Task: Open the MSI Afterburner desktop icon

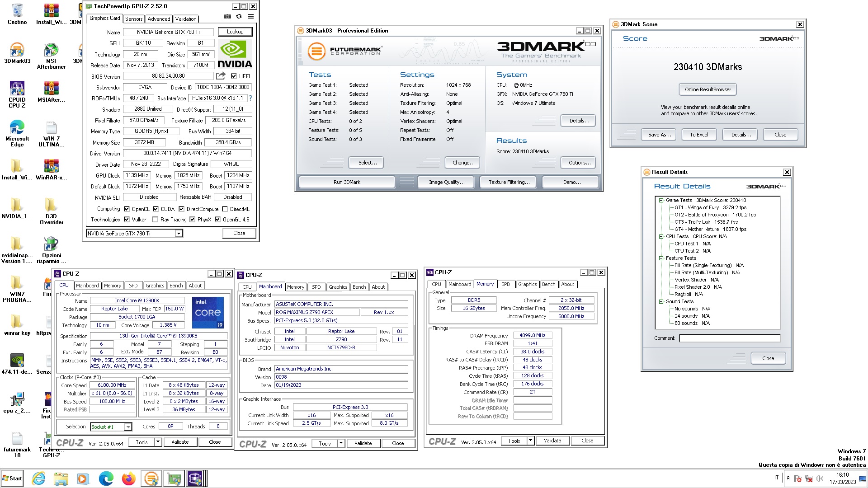Action: pos(51,56)
